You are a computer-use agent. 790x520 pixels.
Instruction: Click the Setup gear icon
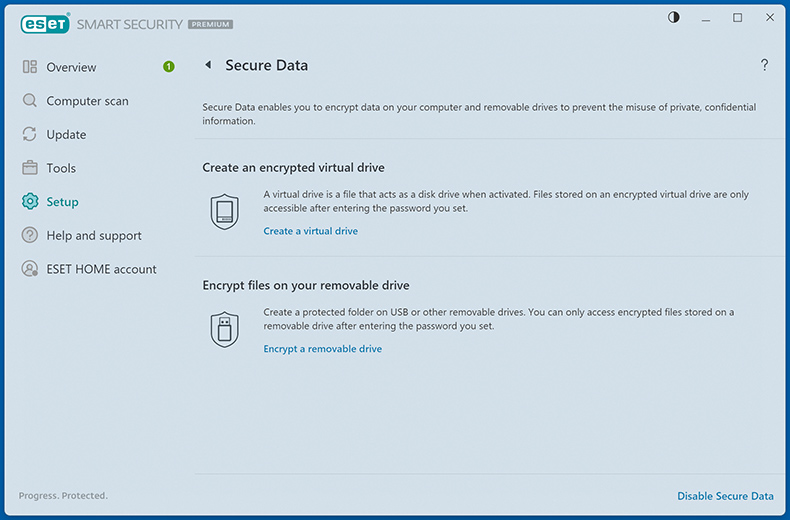[x=30, y=202]
